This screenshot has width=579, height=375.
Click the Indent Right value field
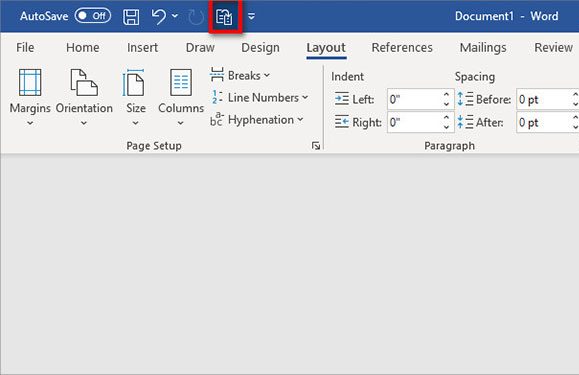click(415, 122)
